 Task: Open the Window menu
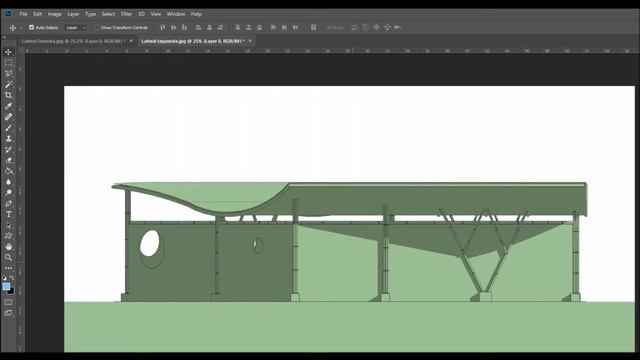(x=176, y=14)
